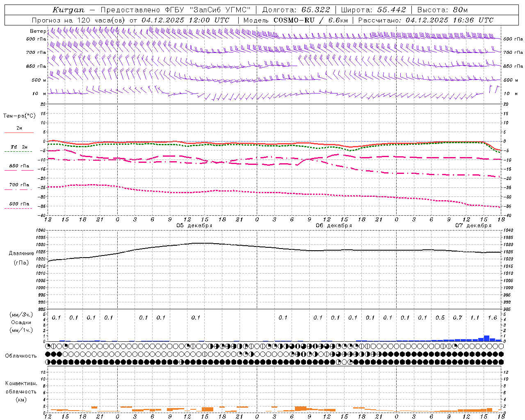This screenshot has width=525, height=420.
Task: Click the 'Td 2м' dew point legend label
Action: 19,147
